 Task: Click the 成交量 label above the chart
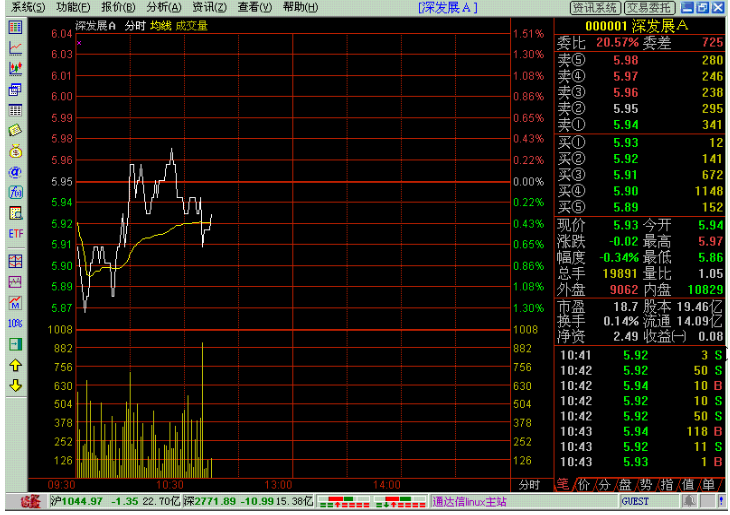(191, 26)
